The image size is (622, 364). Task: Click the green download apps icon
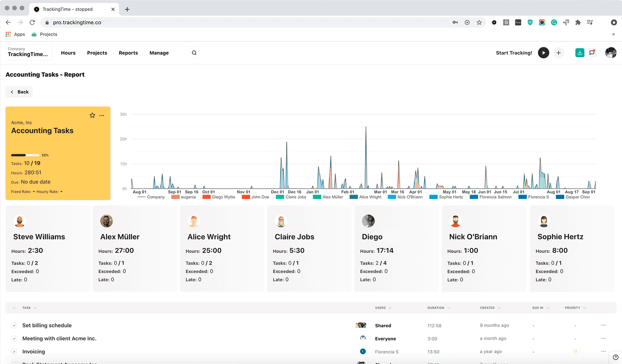click(580, 53)
